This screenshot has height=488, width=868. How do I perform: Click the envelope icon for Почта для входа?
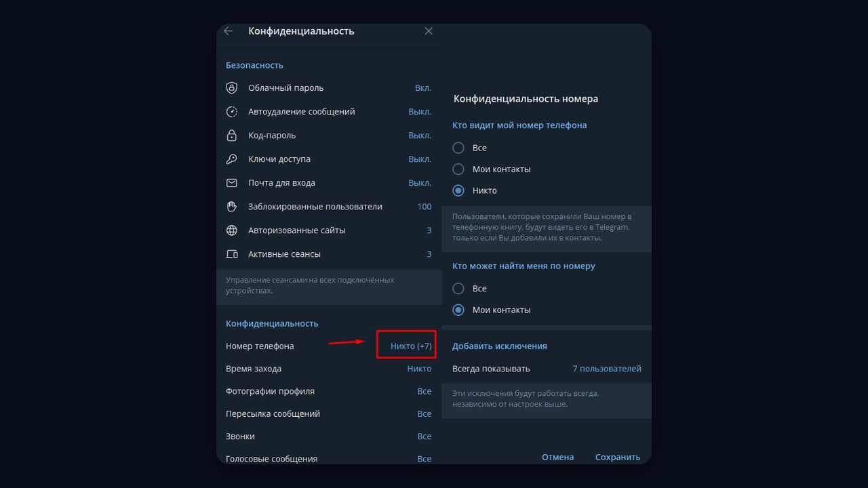232,183
